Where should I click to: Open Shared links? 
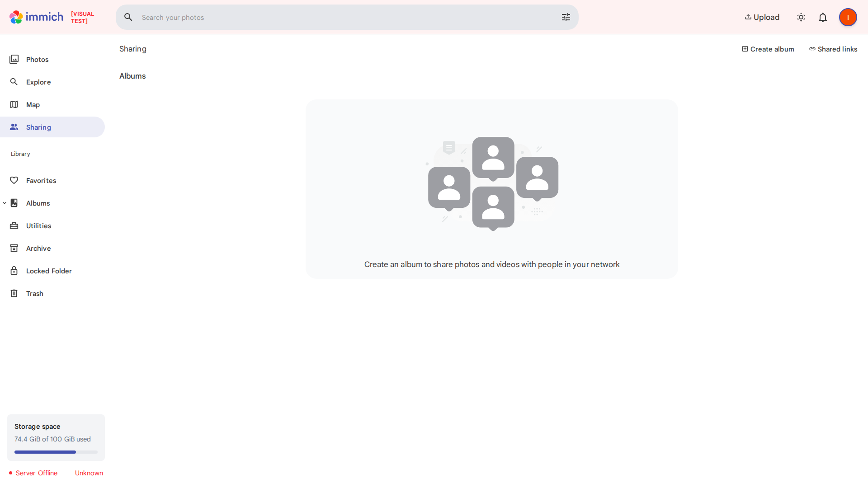(833, 49)
